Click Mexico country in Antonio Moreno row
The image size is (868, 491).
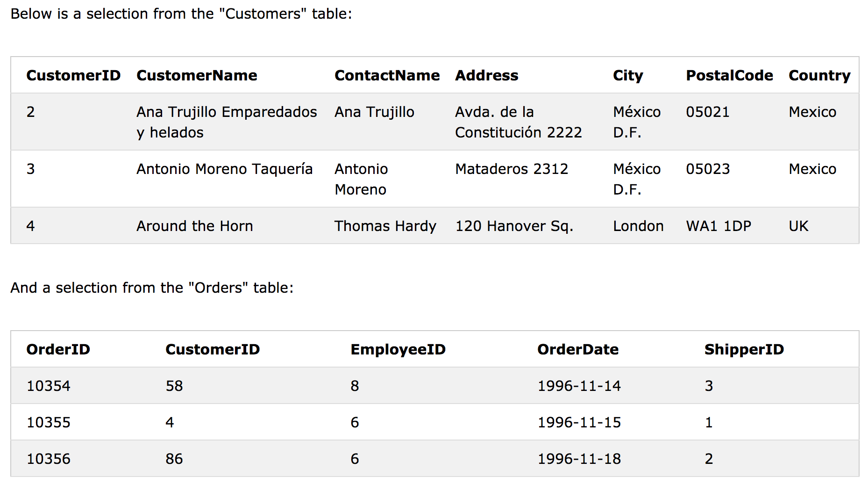[x=812, y=169]
